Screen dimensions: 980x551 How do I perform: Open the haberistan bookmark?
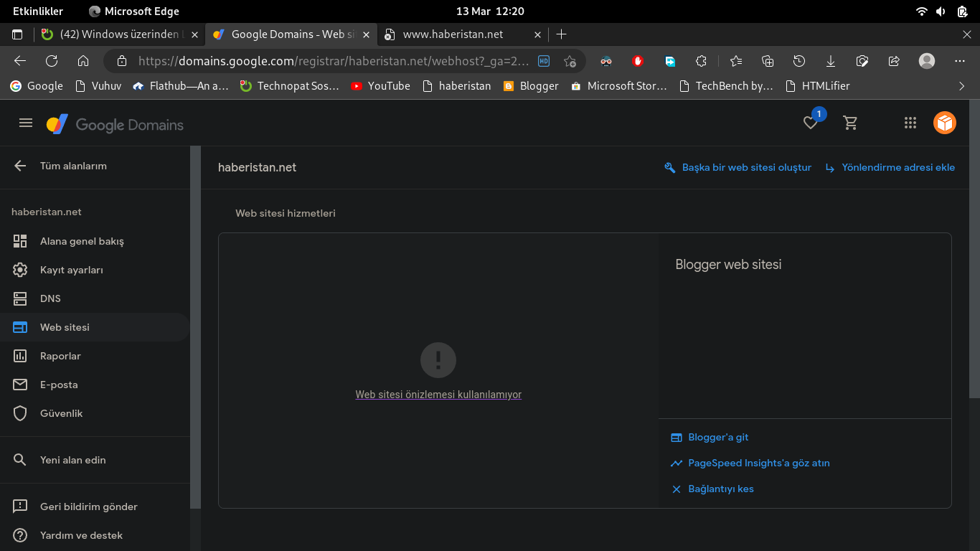[456, 86]
